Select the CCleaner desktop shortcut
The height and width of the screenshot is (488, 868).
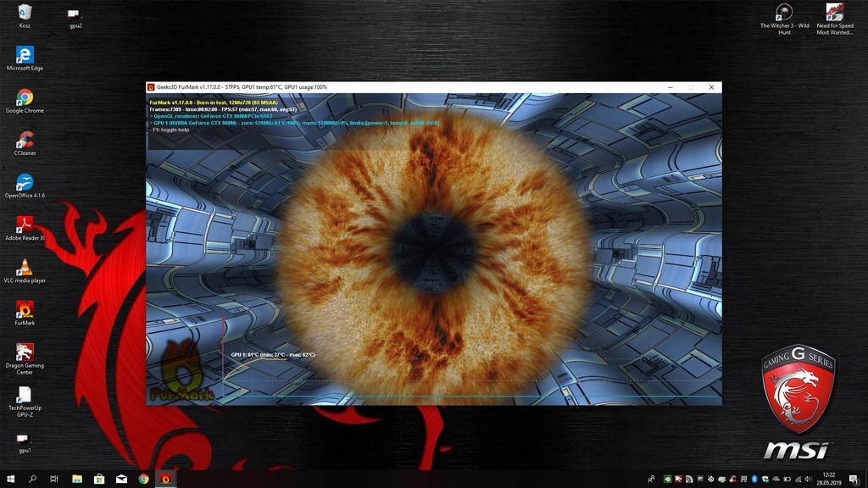tap(25, 143)
